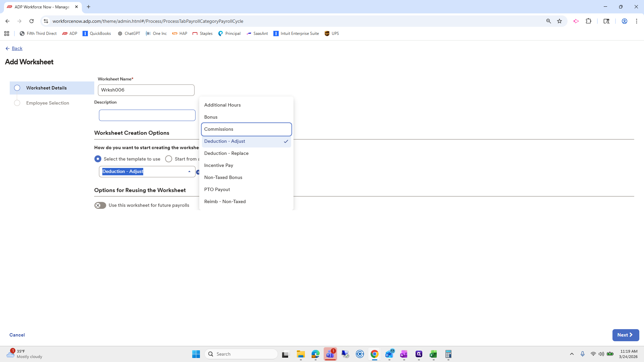Select the 'Select the template to use' radio
Screen dimensions: 644x362
coord(98,159)
